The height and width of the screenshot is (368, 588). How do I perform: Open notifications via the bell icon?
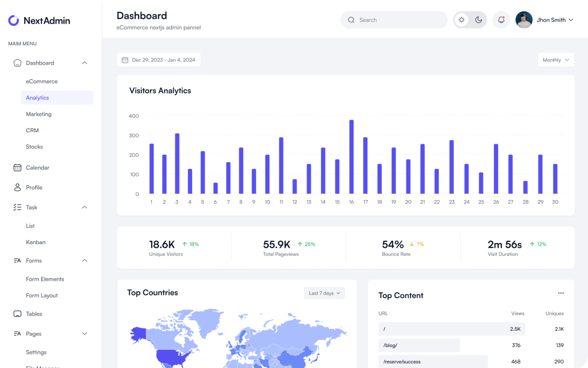pos(501,19)
